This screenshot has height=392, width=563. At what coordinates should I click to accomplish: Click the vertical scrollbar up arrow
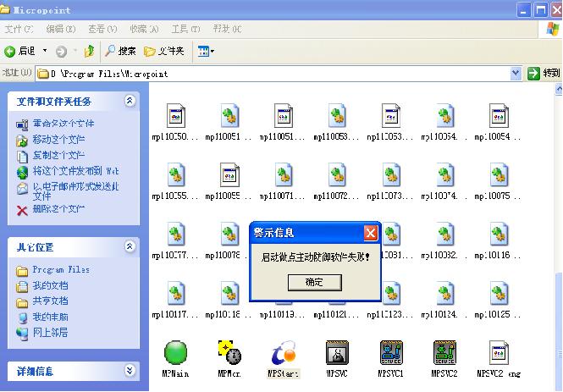point(559,88)
